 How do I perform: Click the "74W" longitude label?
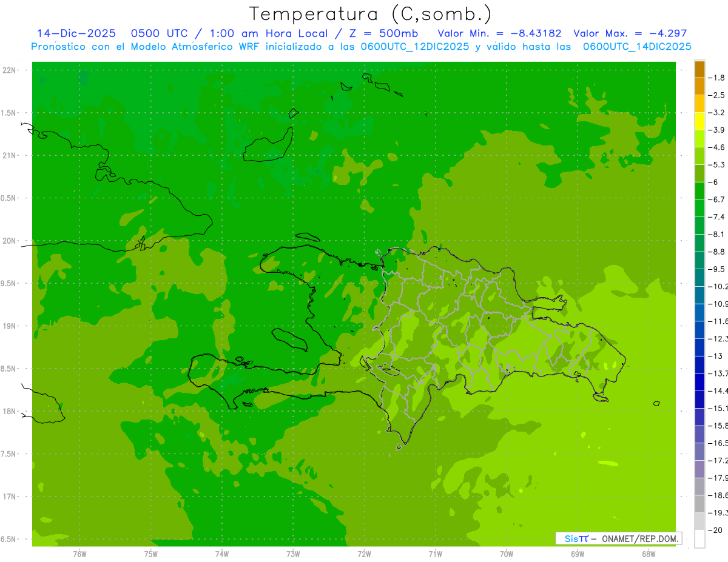(x=221, y=554)
